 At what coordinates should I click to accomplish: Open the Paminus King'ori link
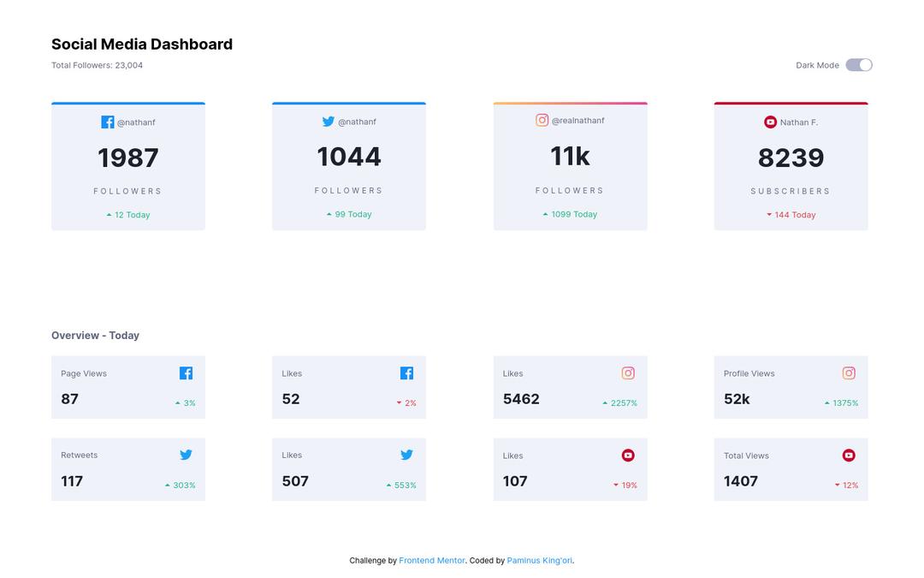[539, 561]
